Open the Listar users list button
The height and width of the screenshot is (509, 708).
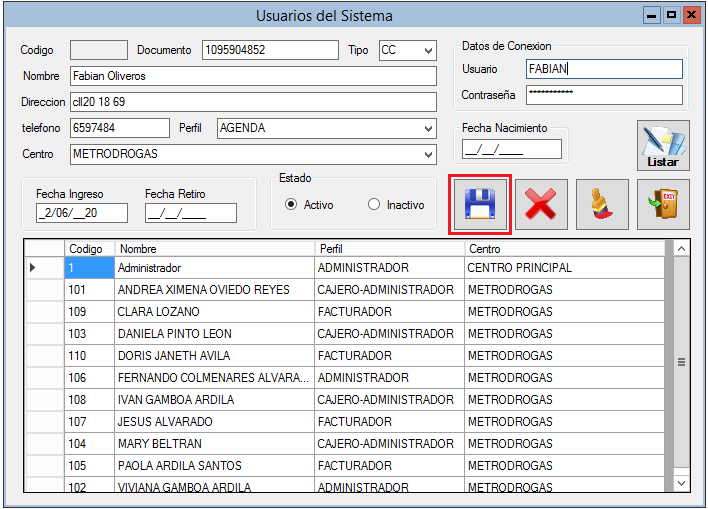(663, 146)
